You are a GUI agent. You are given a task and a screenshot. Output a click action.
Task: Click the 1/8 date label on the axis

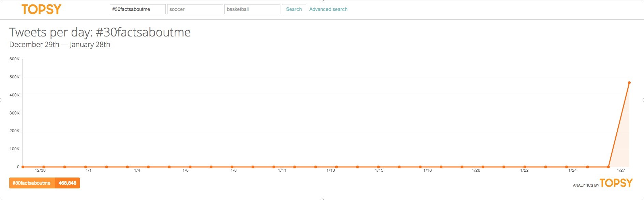pyautogui.click(x=234, y=170)
